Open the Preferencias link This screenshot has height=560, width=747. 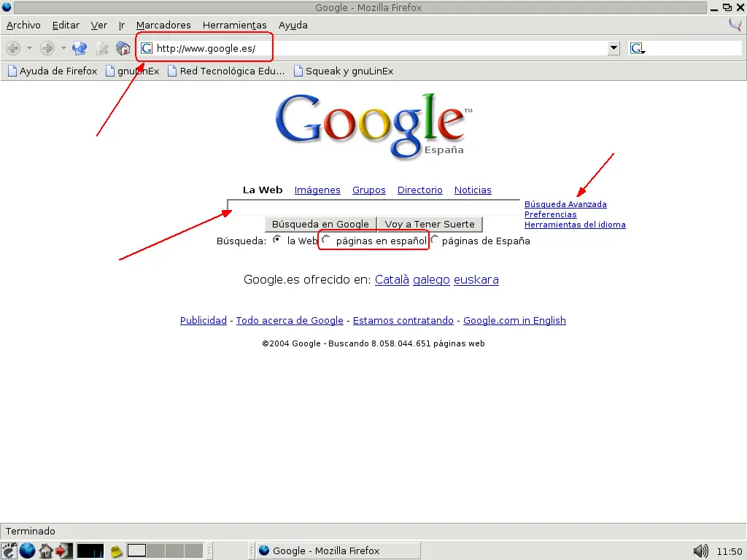tap(550, 214)
